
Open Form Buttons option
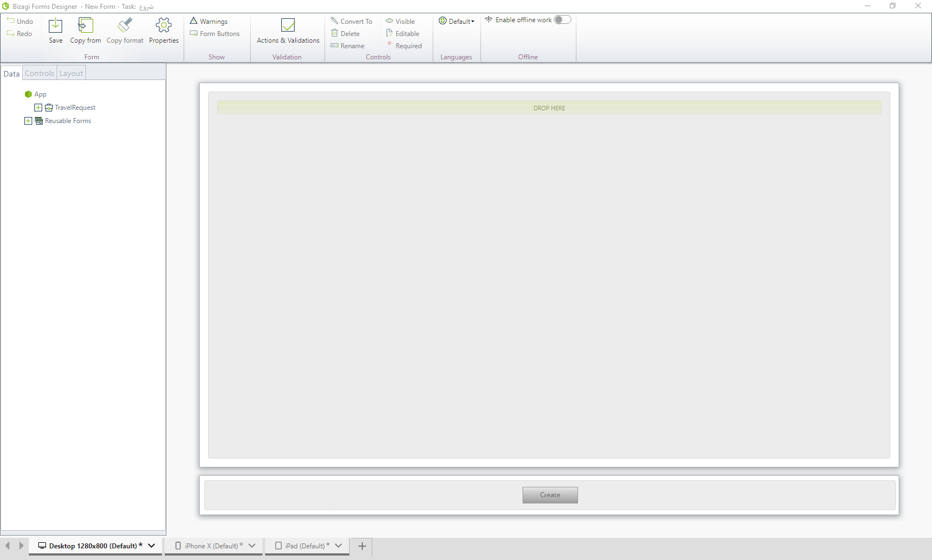tap(215, 34)
